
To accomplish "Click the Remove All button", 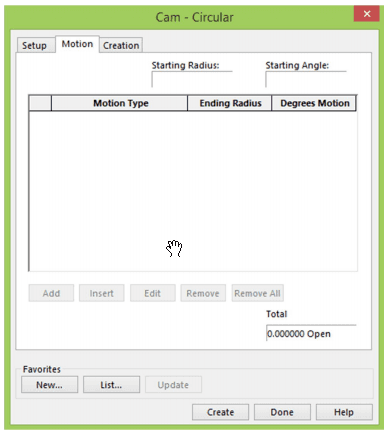I will 258,293.
